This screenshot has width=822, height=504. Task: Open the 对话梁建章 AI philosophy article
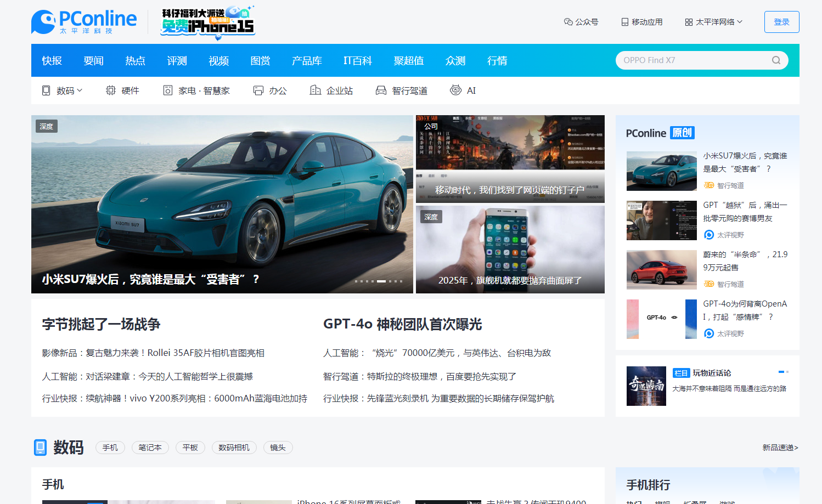148,376
